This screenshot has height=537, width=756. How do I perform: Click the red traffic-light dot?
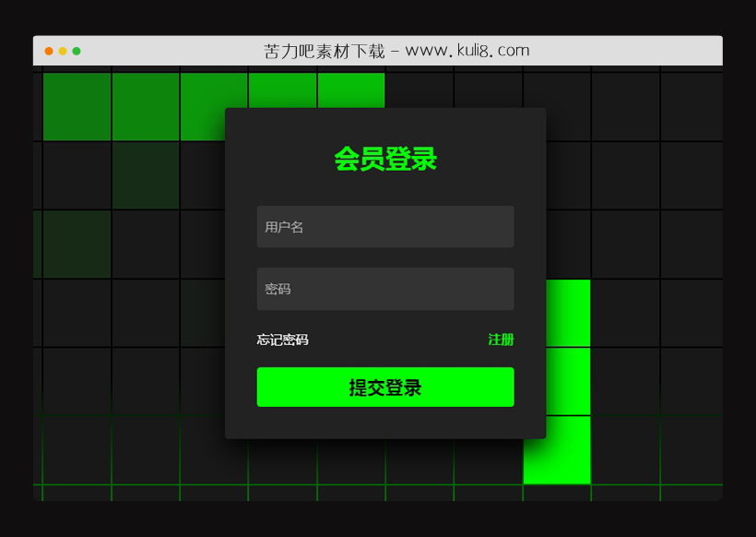[48, 50]
